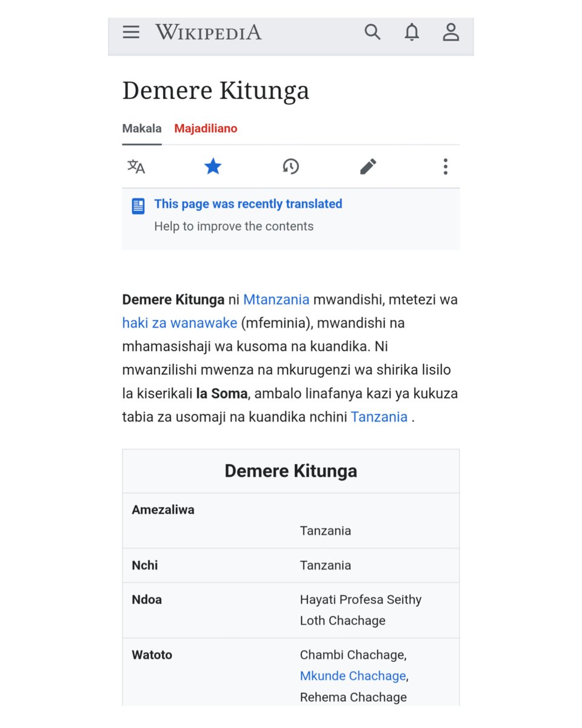Open the search icon
The height and width of the screenshot is (728, 582).
373,32
